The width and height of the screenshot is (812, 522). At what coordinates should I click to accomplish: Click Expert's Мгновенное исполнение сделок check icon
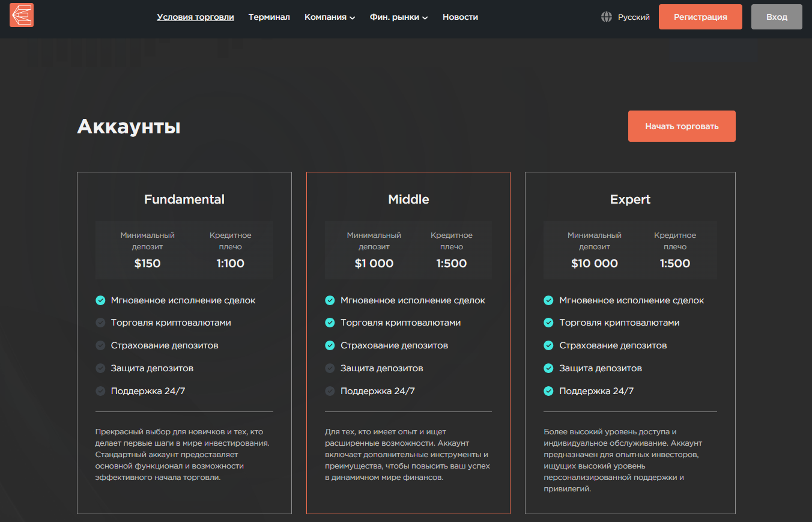click(x=548, y=300)
